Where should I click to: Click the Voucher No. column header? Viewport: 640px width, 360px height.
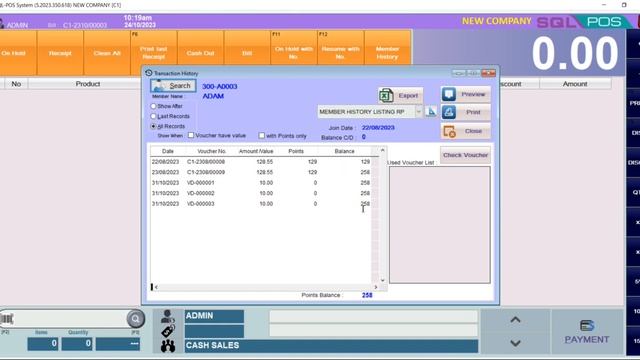pos(211,151)
